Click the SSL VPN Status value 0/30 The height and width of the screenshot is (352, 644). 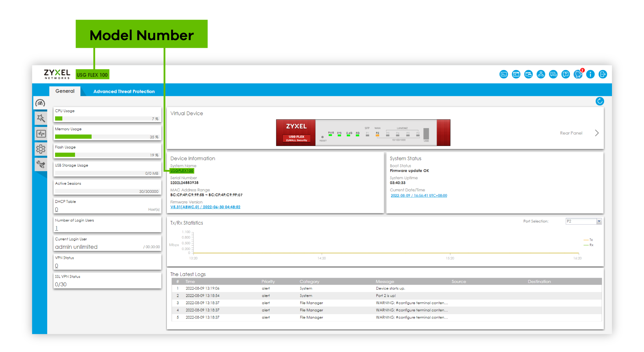(x=61, y=284)
